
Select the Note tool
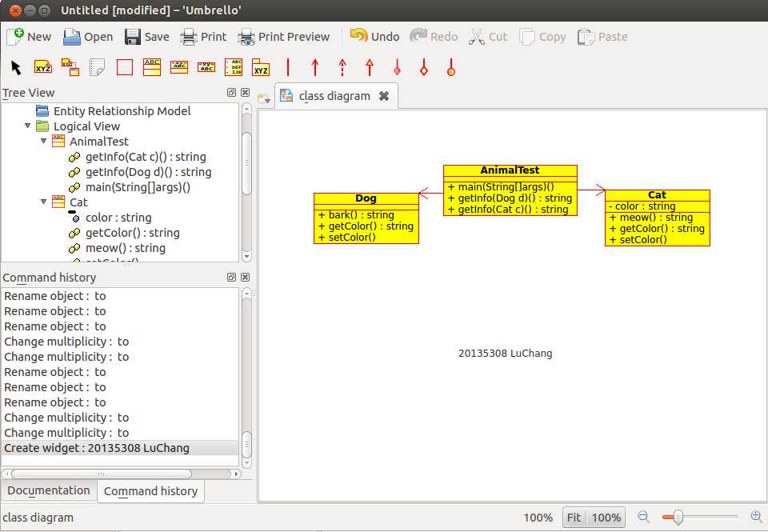[98, 67]
